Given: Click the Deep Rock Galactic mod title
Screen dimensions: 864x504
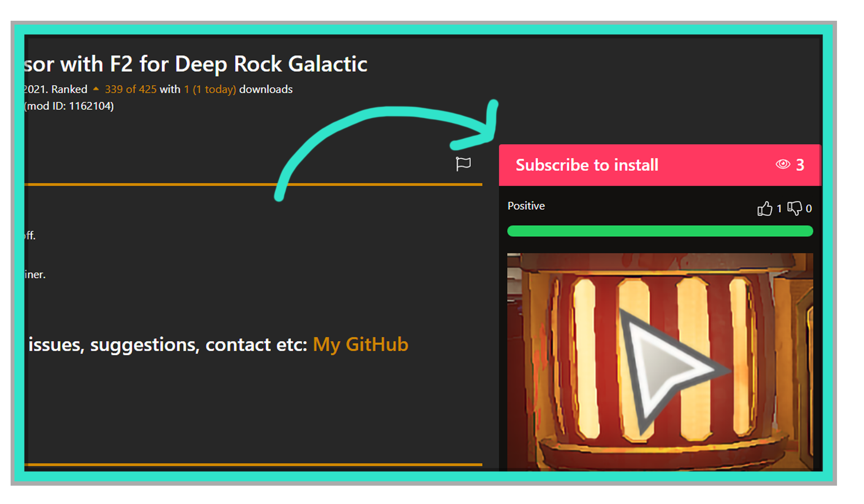Looking at the screenshot, I should (x=196, y=64).
